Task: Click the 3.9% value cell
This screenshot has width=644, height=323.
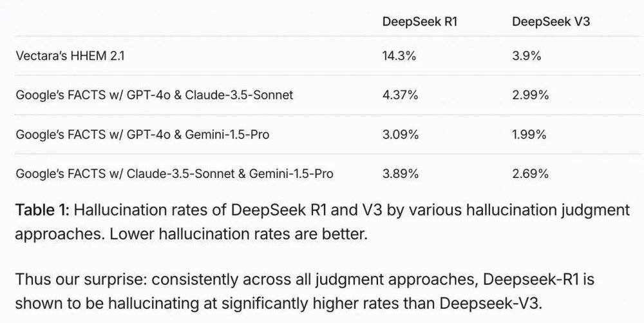Action: [x=527, y=55]
